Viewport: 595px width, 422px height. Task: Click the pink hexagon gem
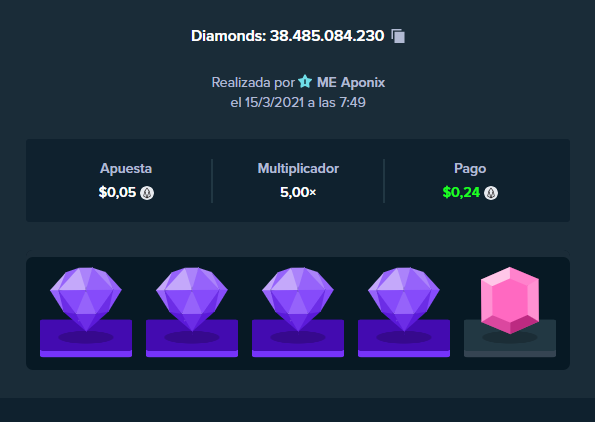[x=510, y=300]
